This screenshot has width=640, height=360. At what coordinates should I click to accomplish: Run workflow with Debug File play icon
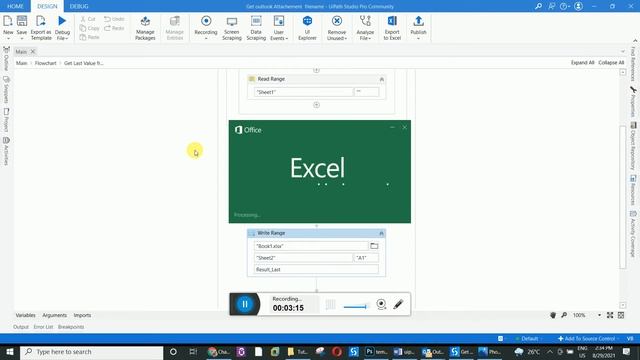(62, 21)
